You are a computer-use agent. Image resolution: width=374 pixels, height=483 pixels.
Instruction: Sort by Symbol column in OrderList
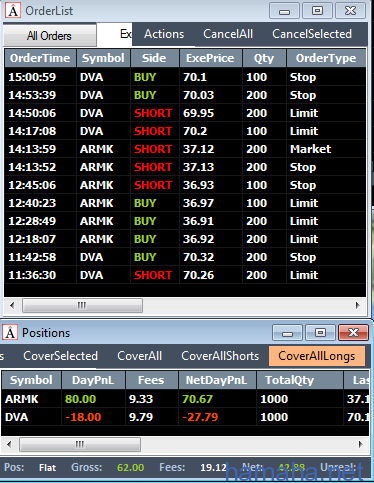coord(103,58)
